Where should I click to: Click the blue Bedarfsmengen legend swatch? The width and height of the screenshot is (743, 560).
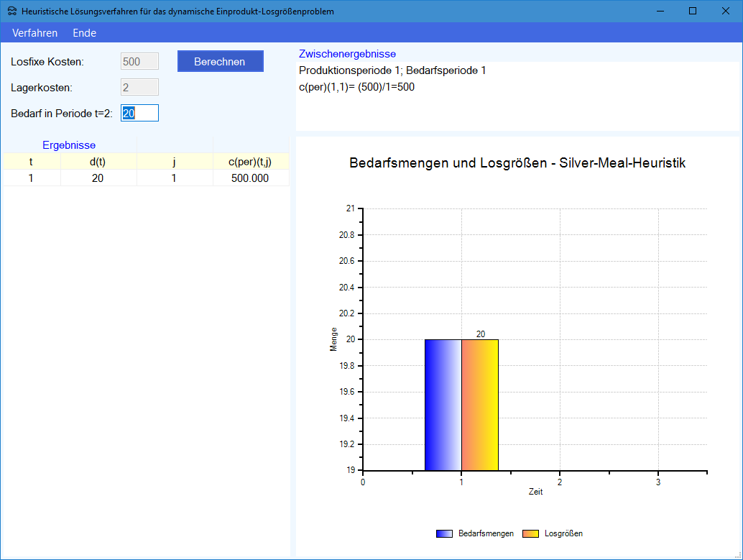pyautogui.click(x=445, y=533)
